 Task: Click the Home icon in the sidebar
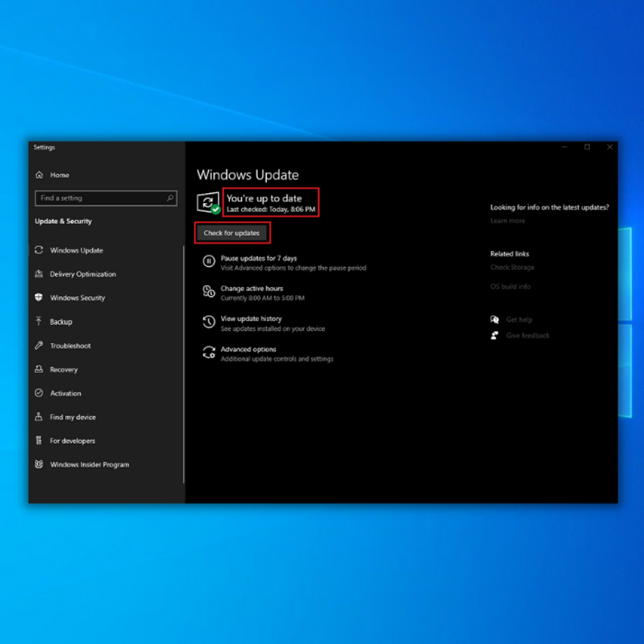(x=39, y=175)
